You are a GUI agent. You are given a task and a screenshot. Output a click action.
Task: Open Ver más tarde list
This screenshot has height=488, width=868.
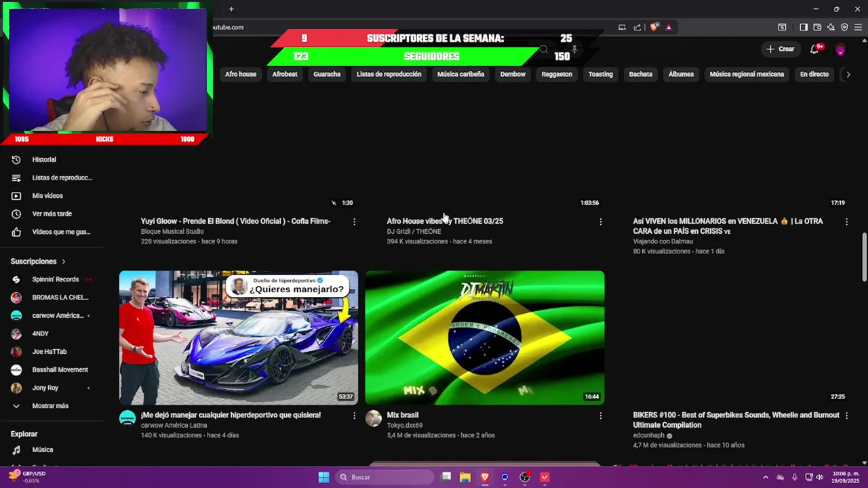click(x=52, y=213)
